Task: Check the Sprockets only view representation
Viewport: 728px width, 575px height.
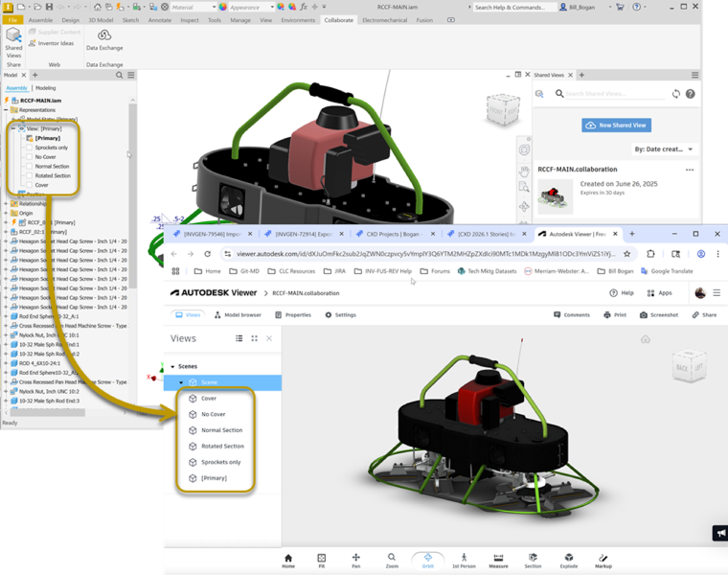Action: click(x=30, y=148)
